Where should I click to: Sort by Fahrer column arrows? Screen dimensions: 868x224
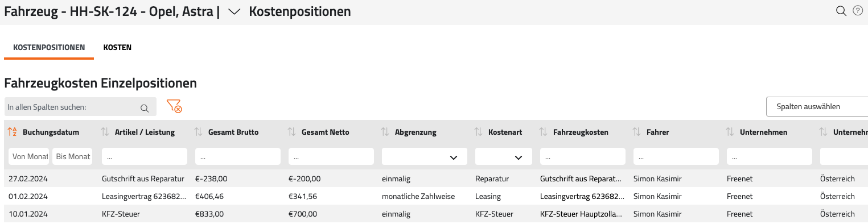636,132
